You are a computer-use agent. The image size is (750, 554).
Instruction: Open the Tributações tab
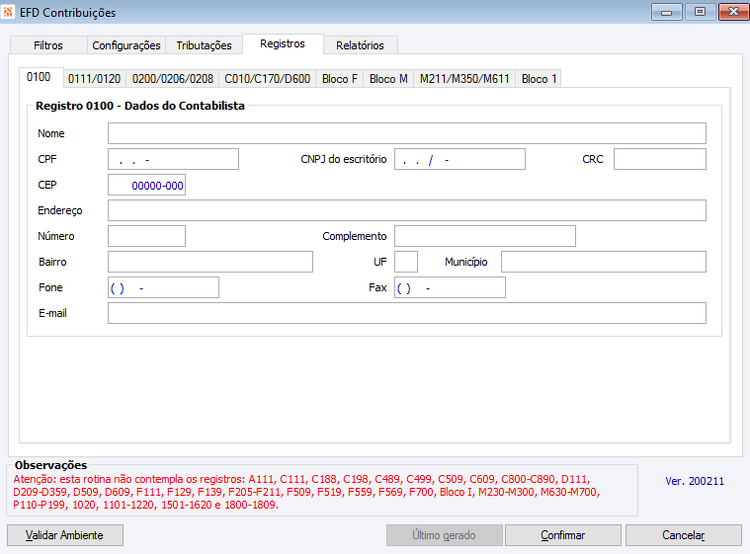204,45
